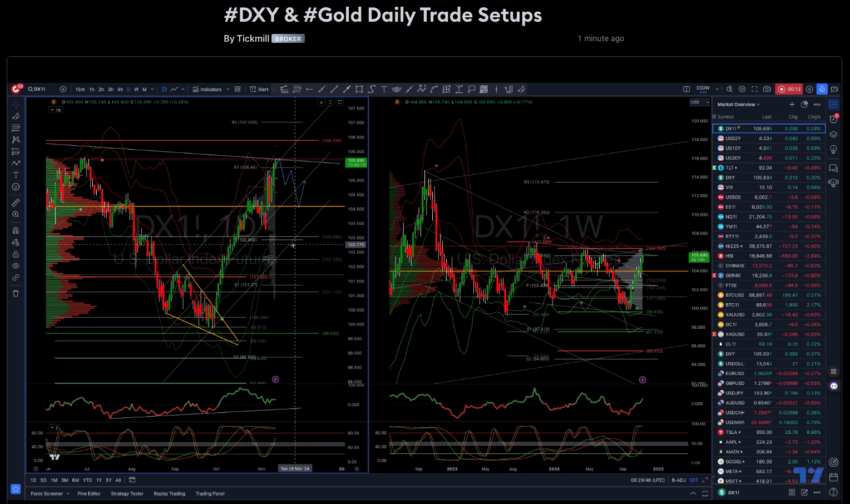This screenshot has width=850, height=504.
Task: Select the pitchfan drawing tool
Action: [396, 89]
